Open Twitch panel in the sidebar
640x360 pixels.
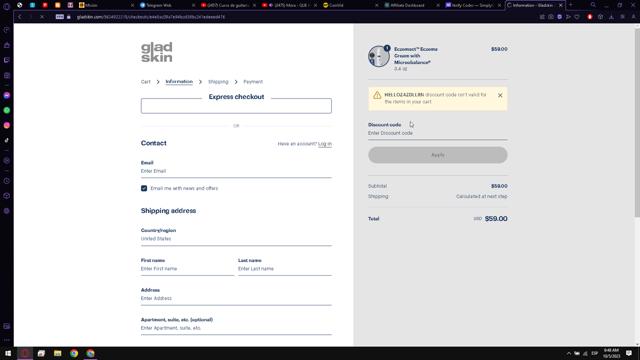pos(7,60)
